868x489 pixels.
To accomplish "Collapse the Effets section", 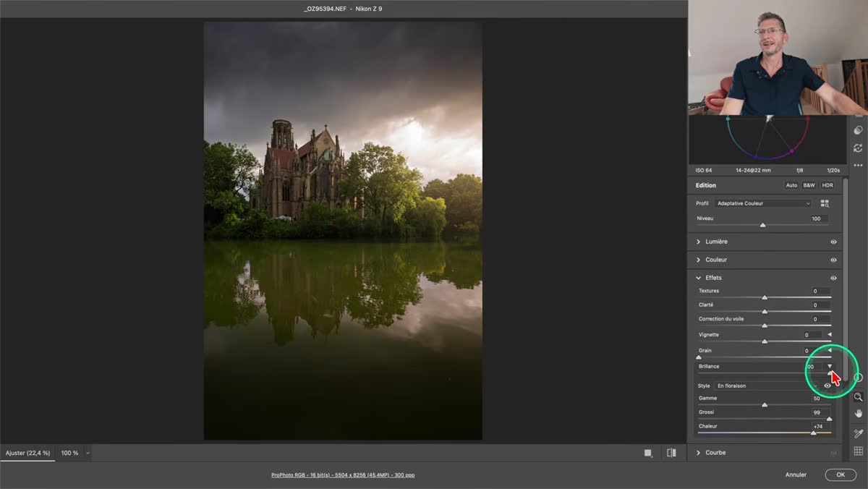I will point(698,278).
